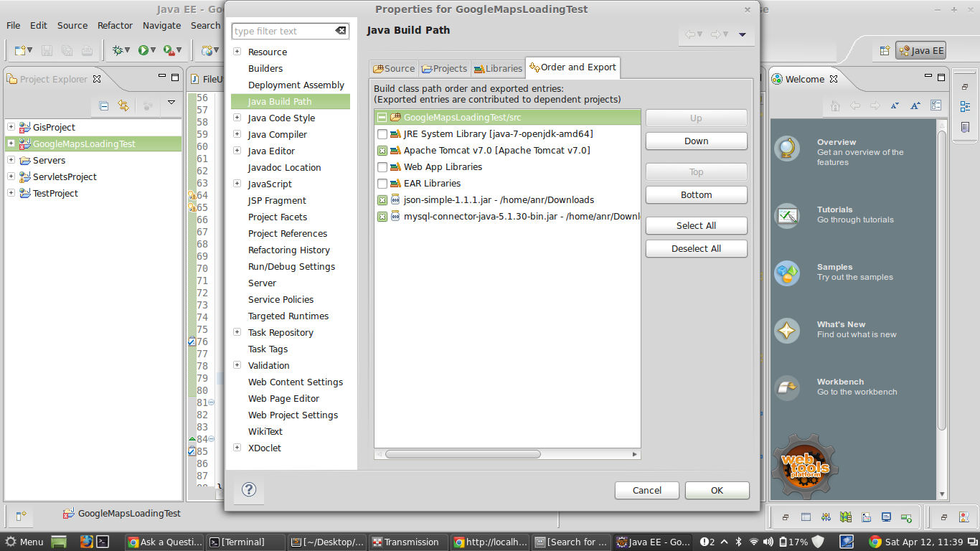Select Deployment Assembly in the properties tree
This screenshot has height=551, width=980.
point(296,85)
